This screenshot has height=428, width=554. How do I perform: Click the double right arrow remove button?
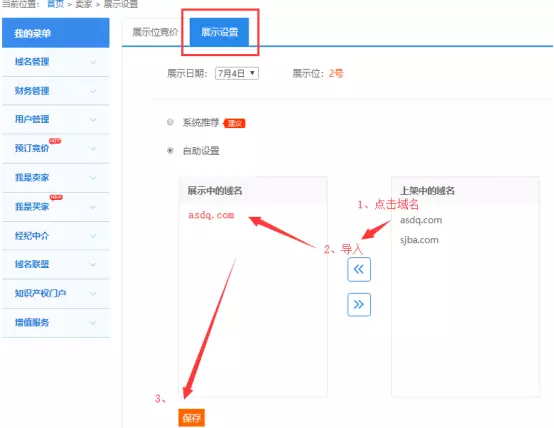(359, 304)
